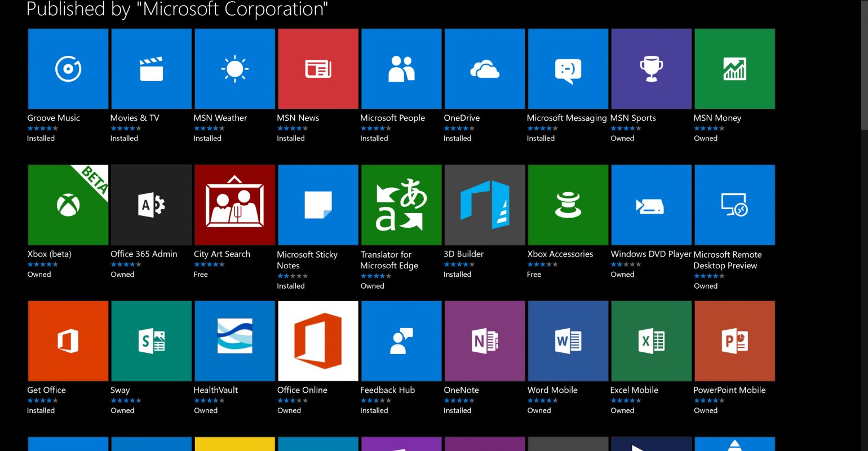Viewport: 868px width, 451px height.
Task: Open the Excel Mobile icon
Action: pos(651,341)
